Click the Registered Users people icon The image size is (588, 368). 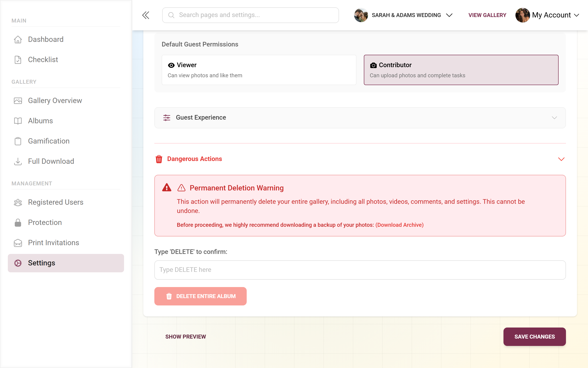(x=18, y=202)
